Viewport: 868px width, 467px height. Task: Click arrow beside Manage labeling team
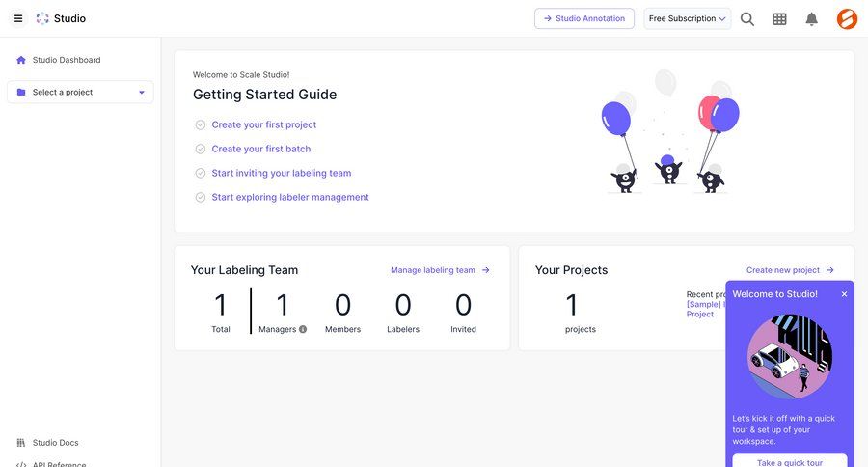485,270
